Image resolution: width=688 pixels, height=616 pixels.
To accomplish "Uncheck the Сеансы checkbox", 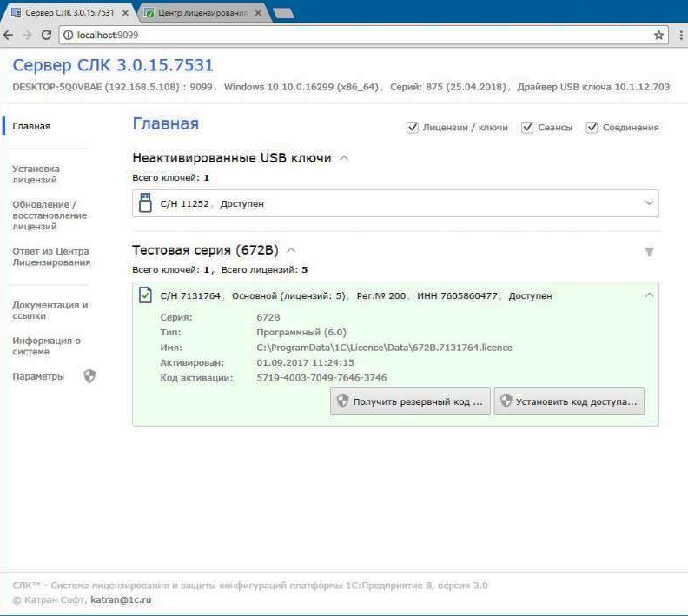I will 527,128.
